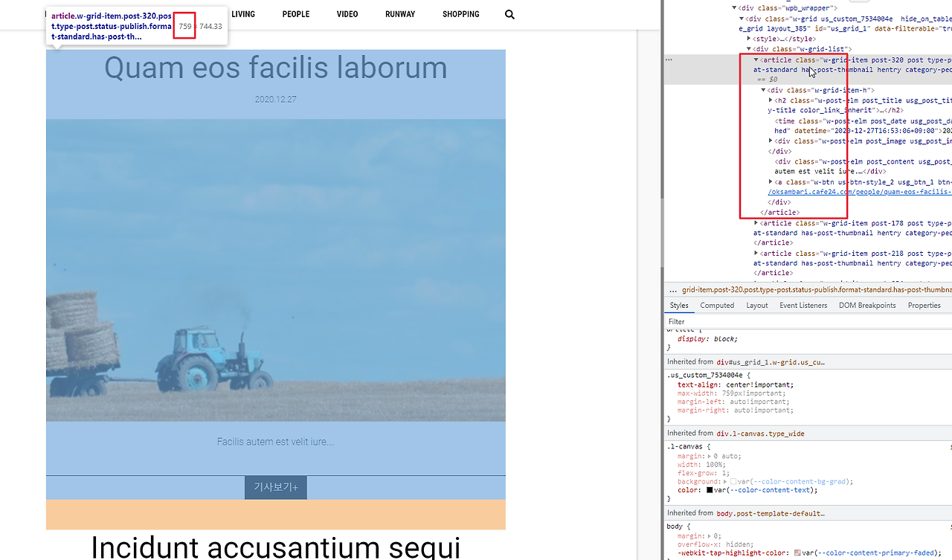Go to the LIVING menu item

point(243,14)
